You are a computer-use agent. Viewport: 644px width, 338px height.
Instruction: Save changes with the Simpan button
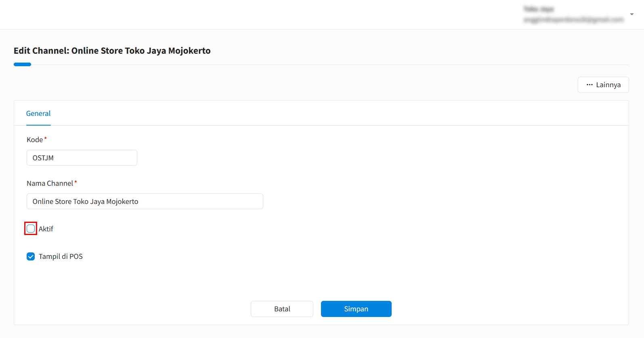click(x=356, y=309)
